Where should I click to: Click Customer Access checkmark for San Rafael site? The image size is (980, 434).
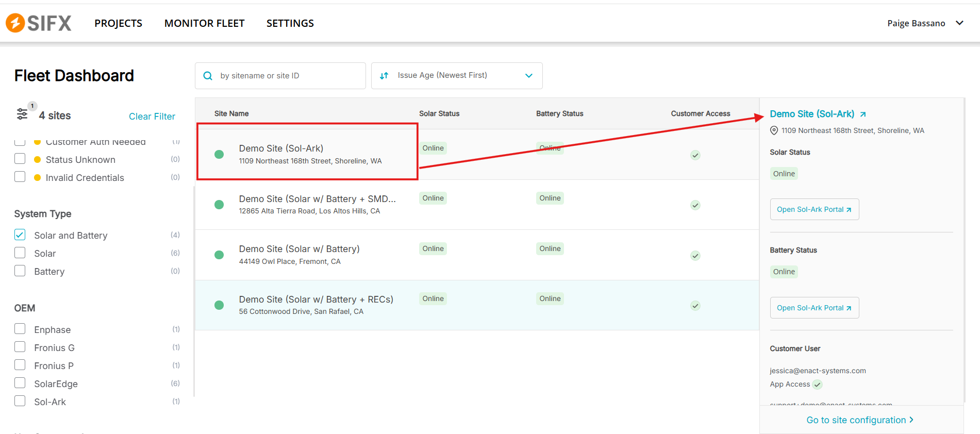(695, 306)
